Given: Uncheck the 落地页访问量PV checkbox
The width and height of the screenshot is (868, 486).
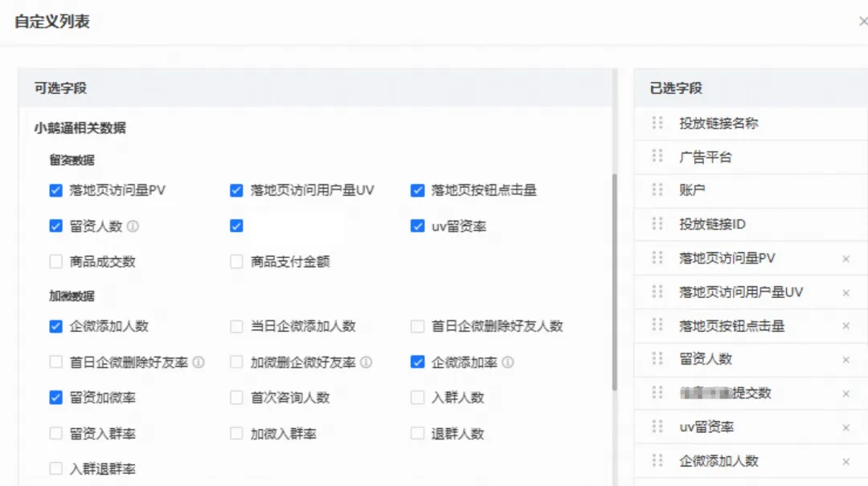Looking at the screenshot, I should coord(55,190).
